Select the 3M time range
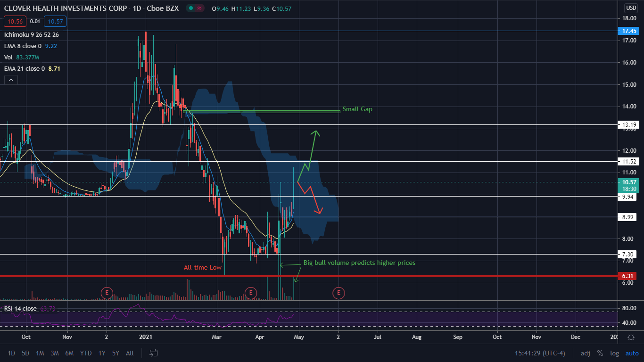 coord(55,353)
